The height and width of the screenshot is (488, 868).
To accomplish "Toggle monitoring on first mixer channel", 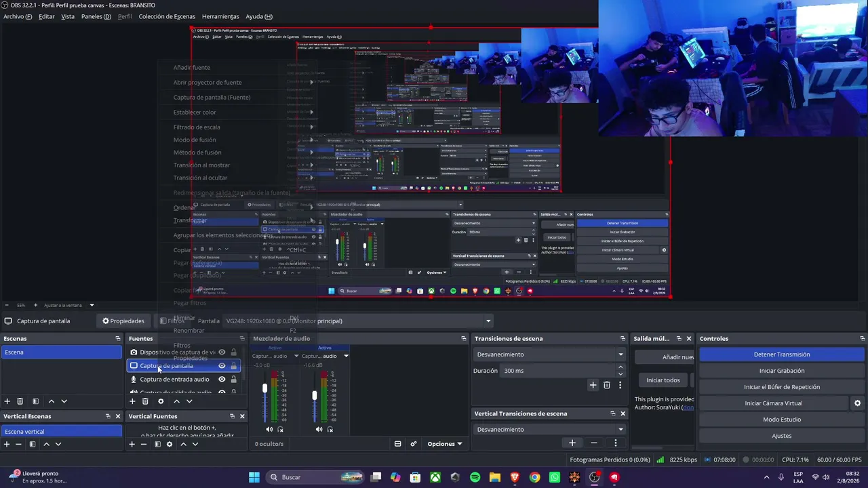I will pos(281,429).
